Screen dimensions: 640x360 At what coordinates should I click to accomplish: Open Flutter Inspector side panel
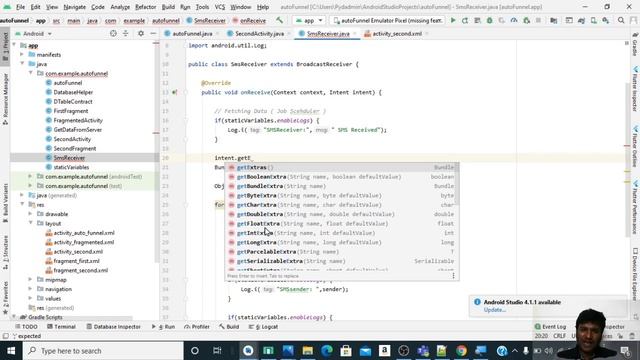[635, 89]
